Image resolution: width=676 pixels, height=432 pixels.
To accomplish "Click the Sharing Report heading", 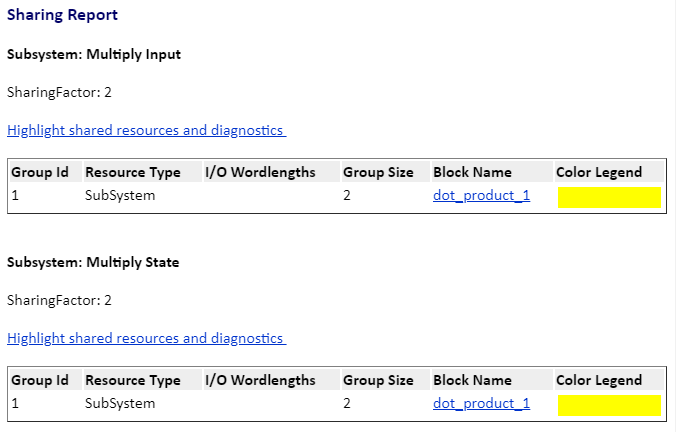I will pyautogui.click(x=62, y=15).
